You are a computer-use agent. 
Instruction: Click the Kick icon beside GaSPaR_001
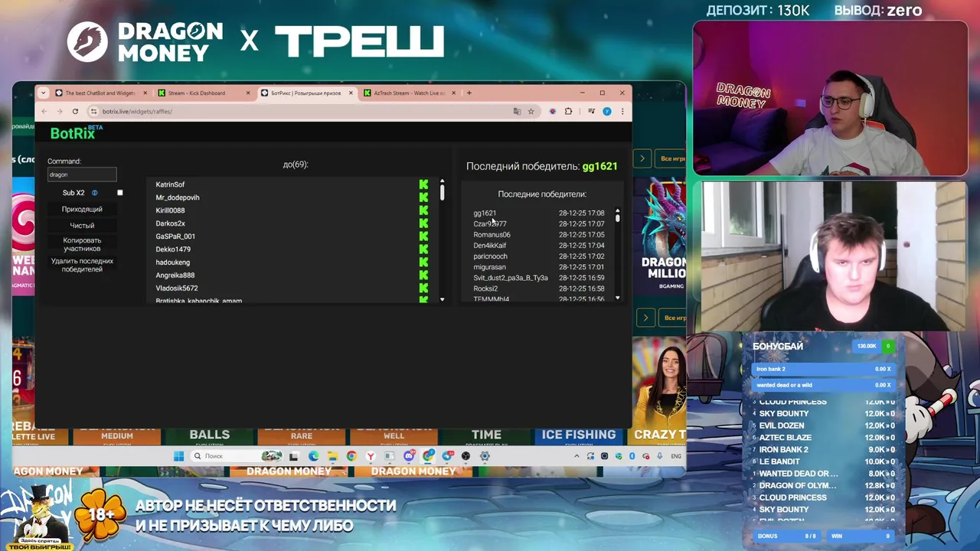pyautogui.click(x=423, y=236)
